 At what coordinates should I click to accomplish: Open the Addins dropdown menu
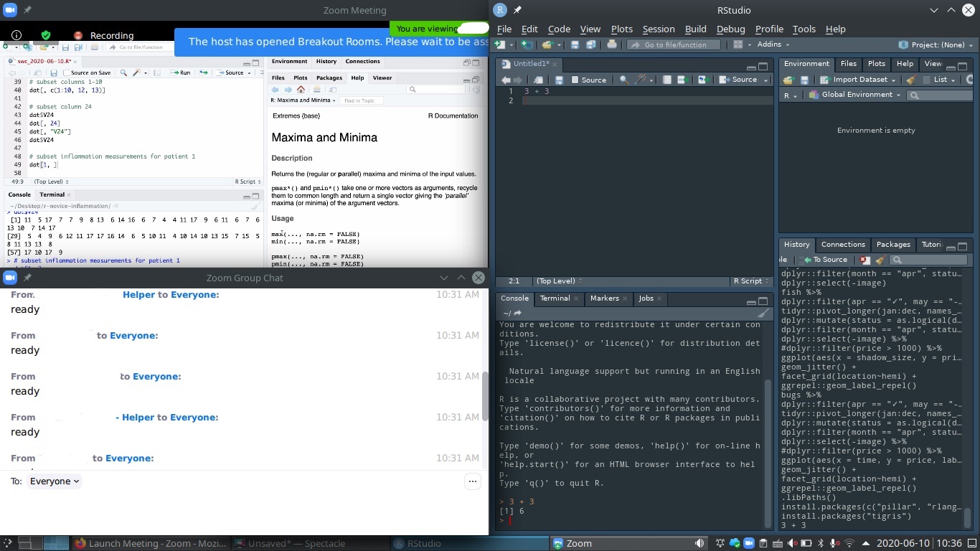coord(773,44)
